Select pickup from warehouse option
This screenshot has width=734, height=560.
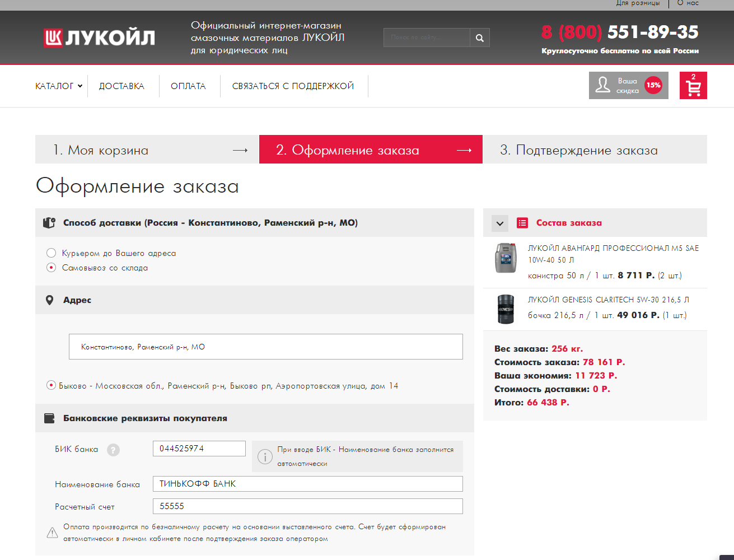coord(51,268)
